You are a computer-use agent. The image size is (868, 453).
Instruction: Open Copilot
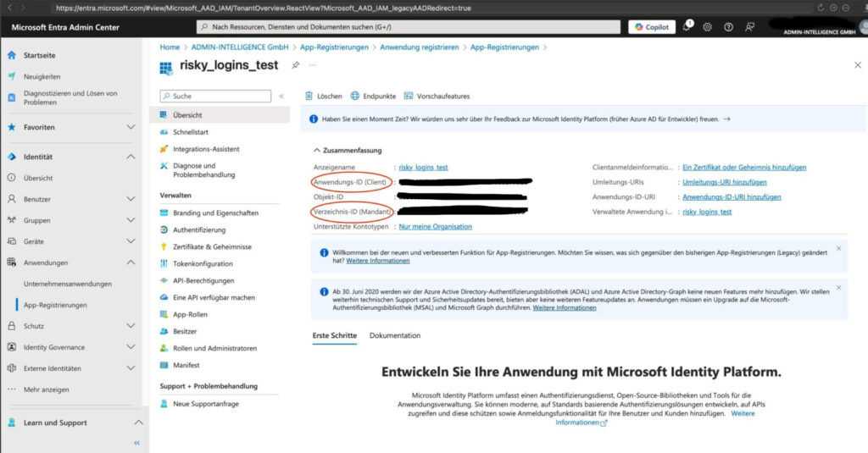tap(652, 26)
